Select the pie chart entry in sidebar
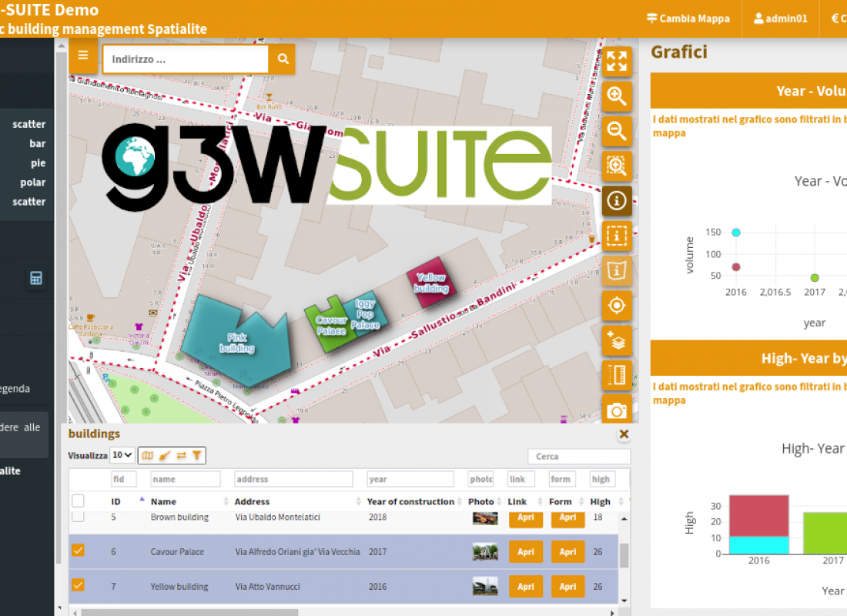This screenshot has height=616, width=847. (38, 162)
